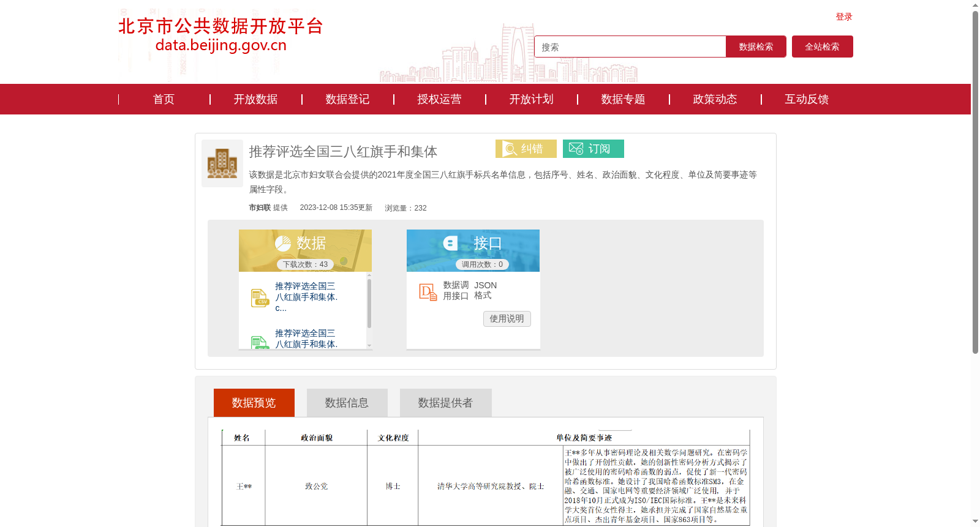This screenshot has height=527, width=980.
Task: Click the 数据检索 search button
Action: point(756,47)
